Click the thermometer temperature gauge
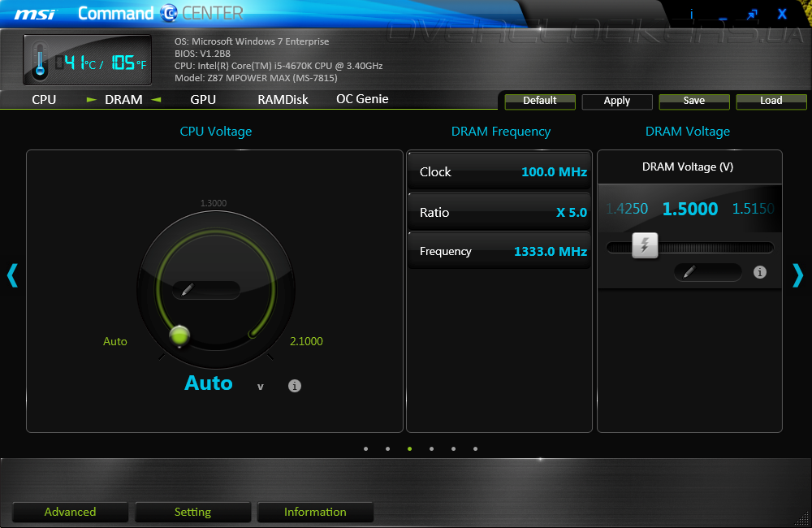Screen dimensions: 812x528 40,60
